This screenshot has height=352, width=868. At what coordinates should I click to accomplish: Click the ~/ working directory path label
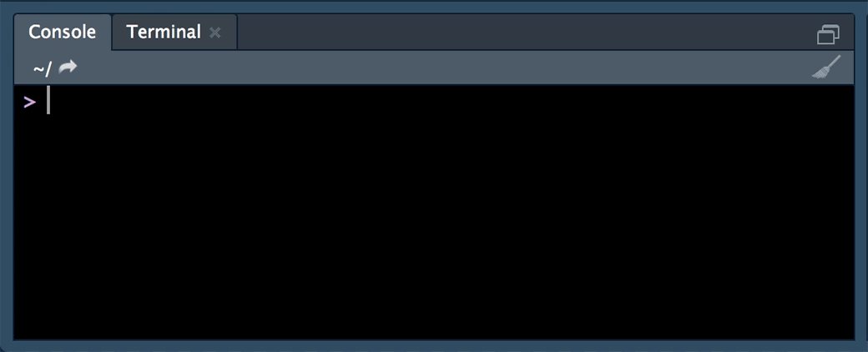click(42, 68)
